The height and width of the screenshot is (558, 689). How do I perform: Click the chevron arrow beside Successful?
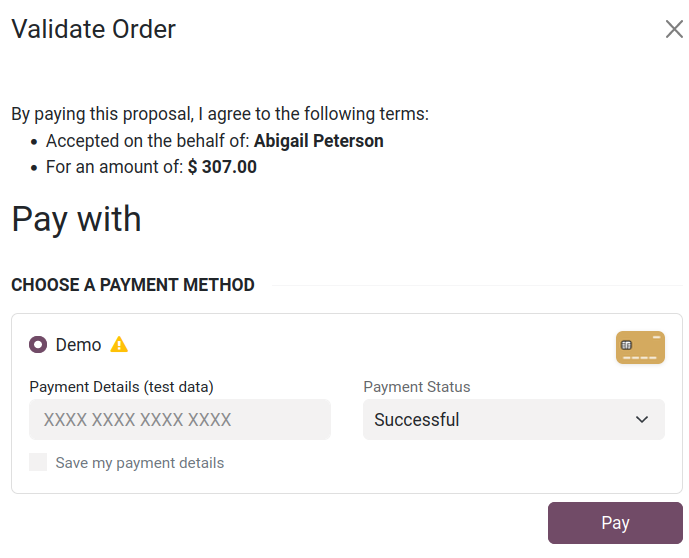click(x=642, y=420)
